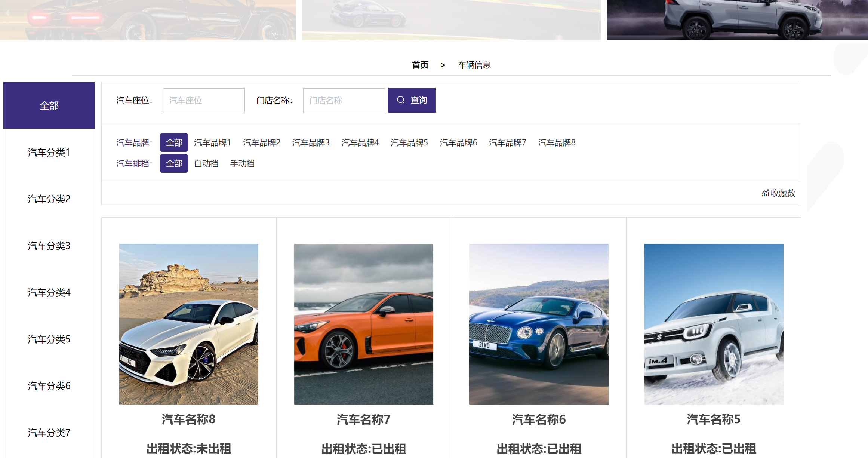Click the 查询 search button
The width and height of the screenshot is (868, 458).
tap(412, 100)
